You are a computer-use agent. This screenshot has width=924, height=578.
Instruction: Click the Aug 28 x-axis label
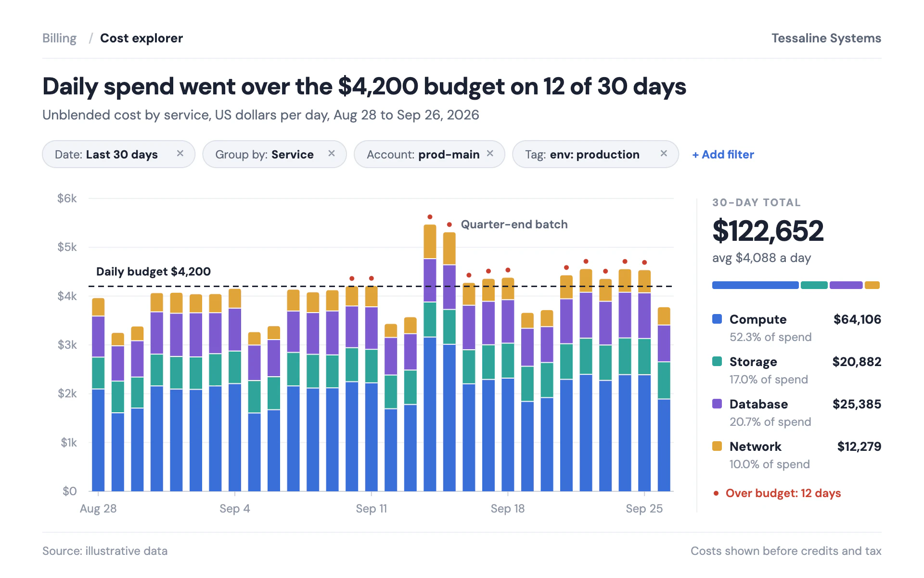pos(98,509)
